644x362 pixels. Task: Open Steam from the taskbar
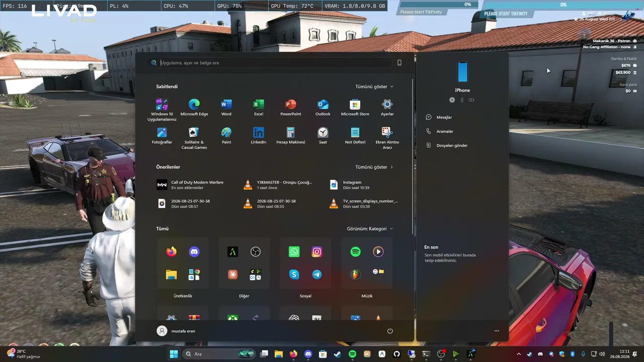pyautogui.click(x=337, y=354)
